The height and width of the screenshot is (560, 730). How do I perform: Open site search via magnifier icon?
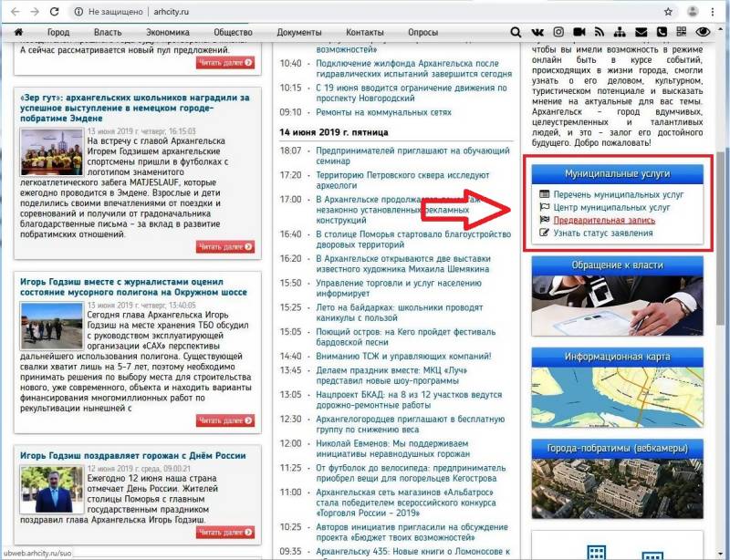516,33
